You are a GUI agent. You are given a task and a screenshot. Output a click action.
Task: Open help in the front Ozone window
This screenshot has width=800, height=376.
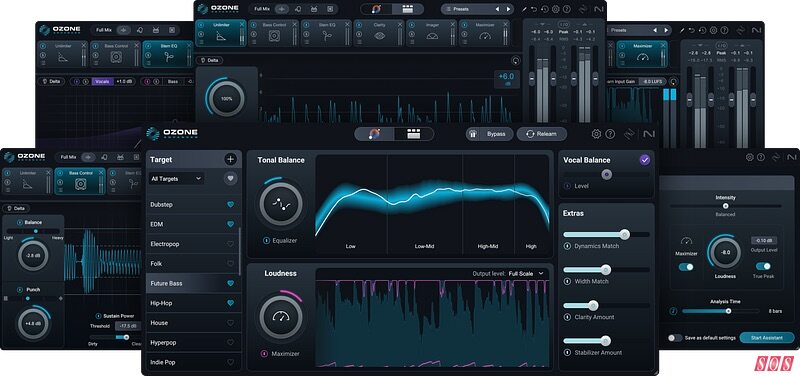click(610, 134)
